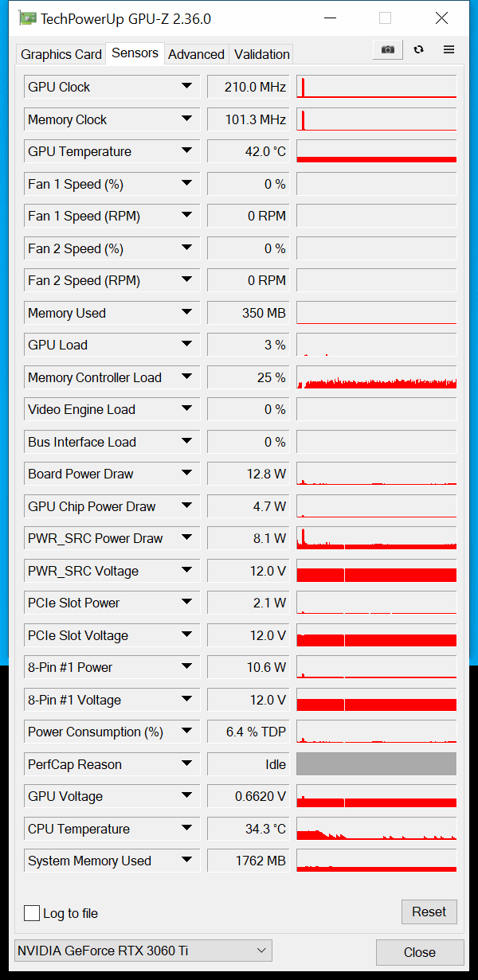Click the GPU-Z app icon in title bar
Viewport: 478px width, 980px height.
click(x=28, y=18)
